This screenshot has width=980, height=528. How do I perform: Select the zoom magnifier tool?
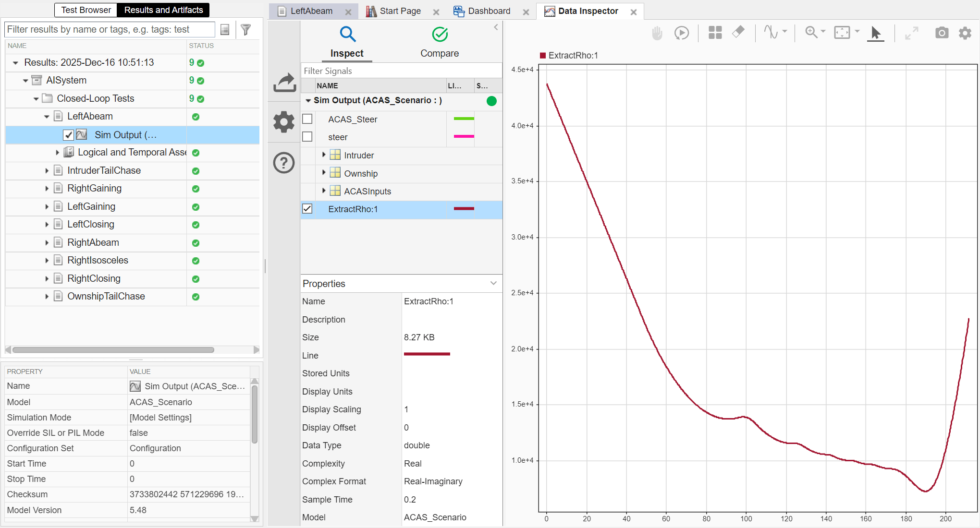(x=811, y=32)
